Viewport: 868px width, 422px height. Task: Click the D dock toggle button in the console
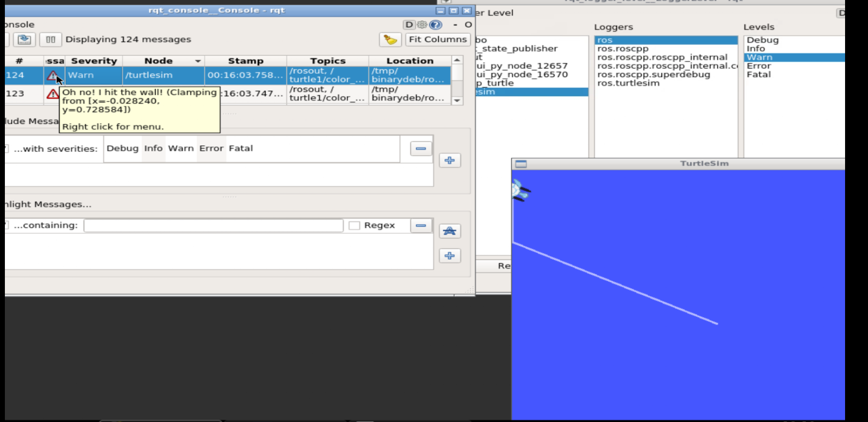pos(409,24)
